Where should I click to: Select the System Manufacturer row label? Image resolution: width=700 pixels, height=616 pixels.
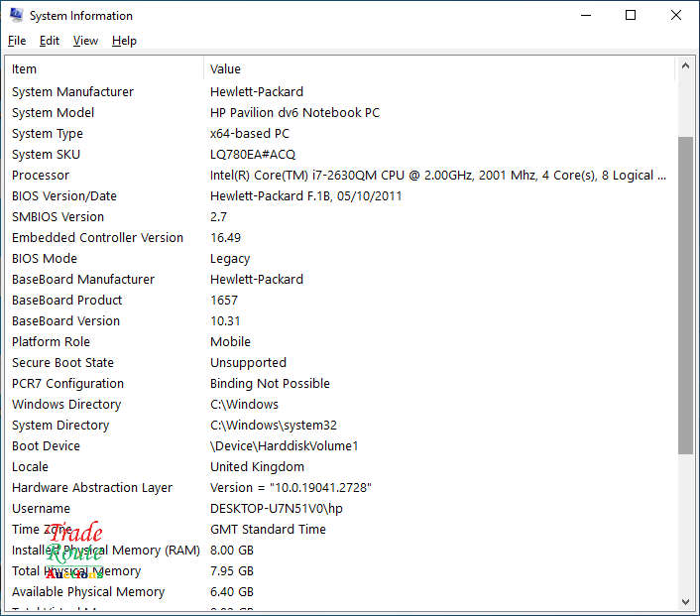pyautogui.click(x=72, y=92)
